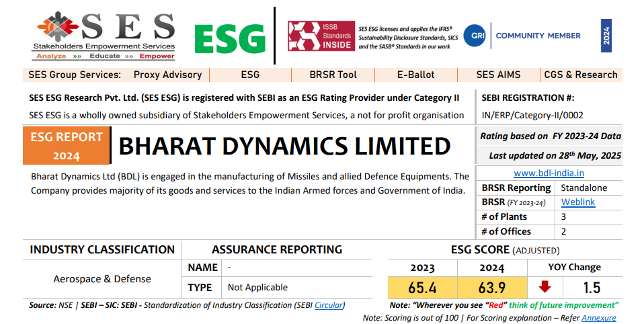Open the Annexure scoring explanation link
This screenshot has width=644, height=324.
pyautogui.click(x=598, y=317)
